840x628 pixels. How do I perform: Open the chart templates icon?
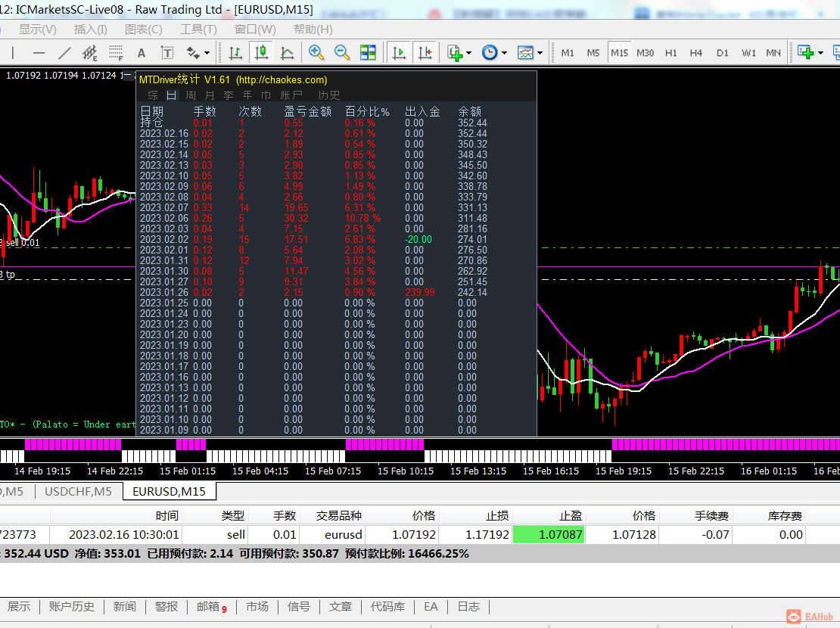point(525,52)
